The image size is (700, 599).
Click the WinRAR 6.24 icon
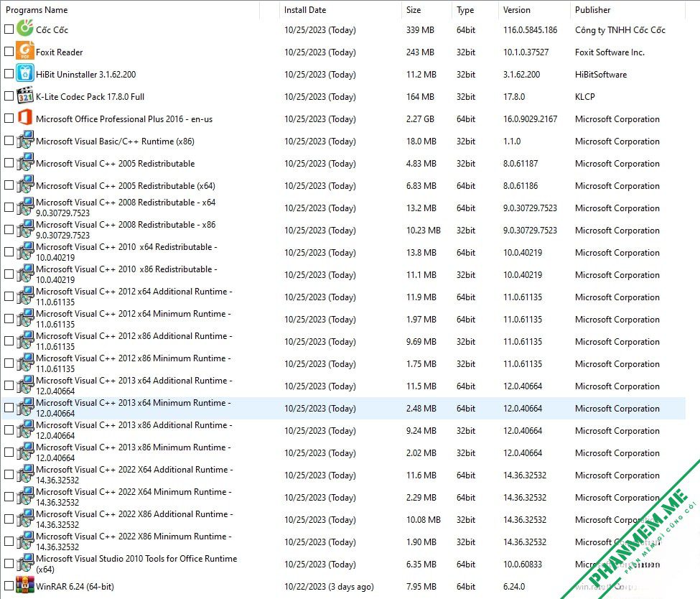(x=25, y=585)
